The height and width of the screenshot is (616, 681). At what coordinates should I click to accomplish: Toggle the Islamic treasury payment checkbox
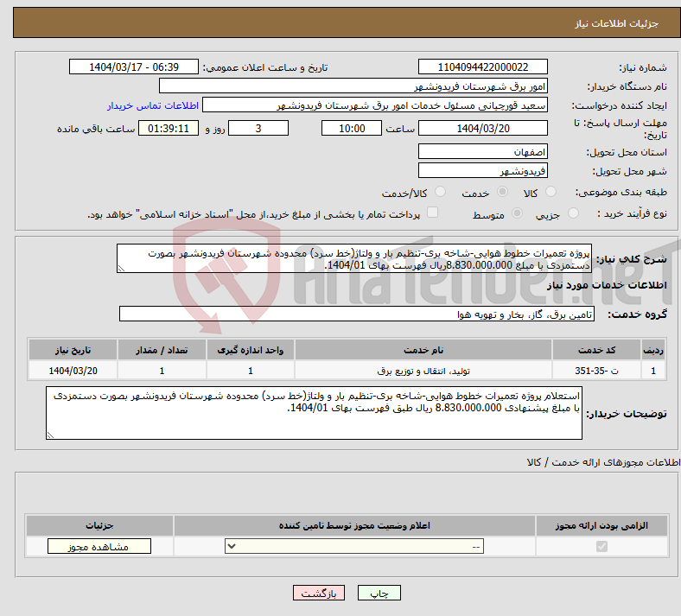tap(433, 213)
